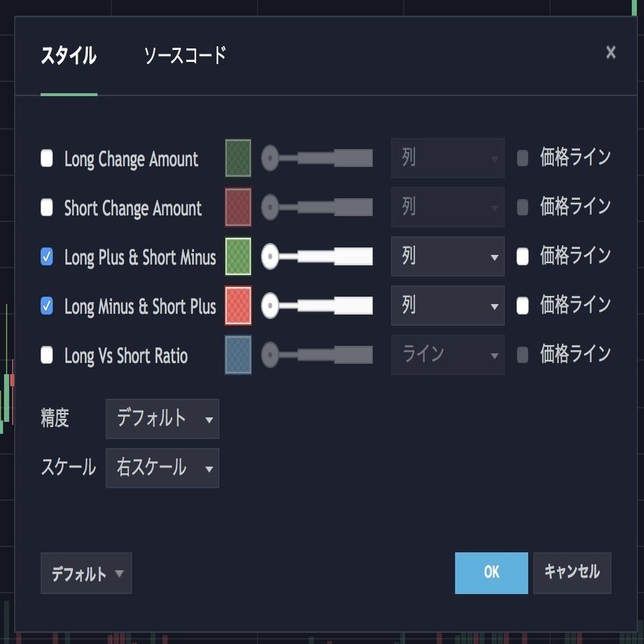This screenshot has height=644, width=644.
Task: Expand the デフォルト template dropdown
Action: [x=86, y=573]
